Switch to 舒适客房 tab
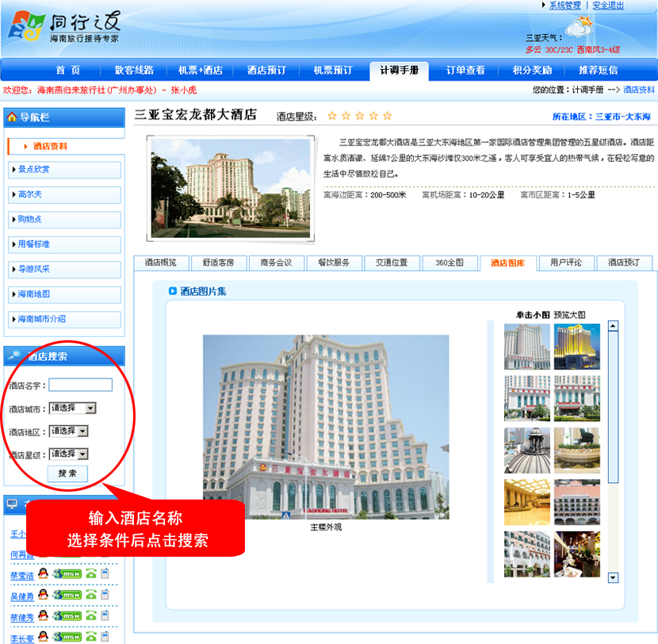658x644 pixels. [x=219, y=263]
